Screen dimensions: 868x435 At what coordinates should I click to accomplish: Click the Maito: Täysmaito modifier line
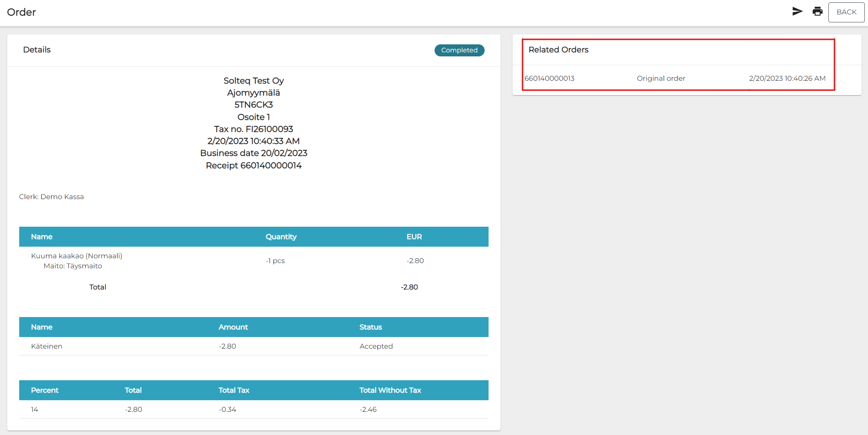click(73, 266)
